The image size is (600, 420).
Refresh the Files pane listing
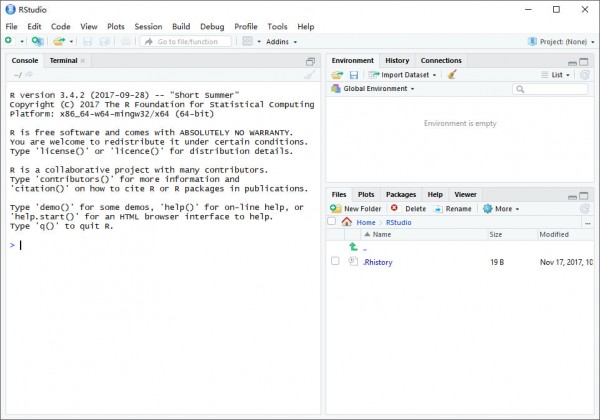(584, 209)
